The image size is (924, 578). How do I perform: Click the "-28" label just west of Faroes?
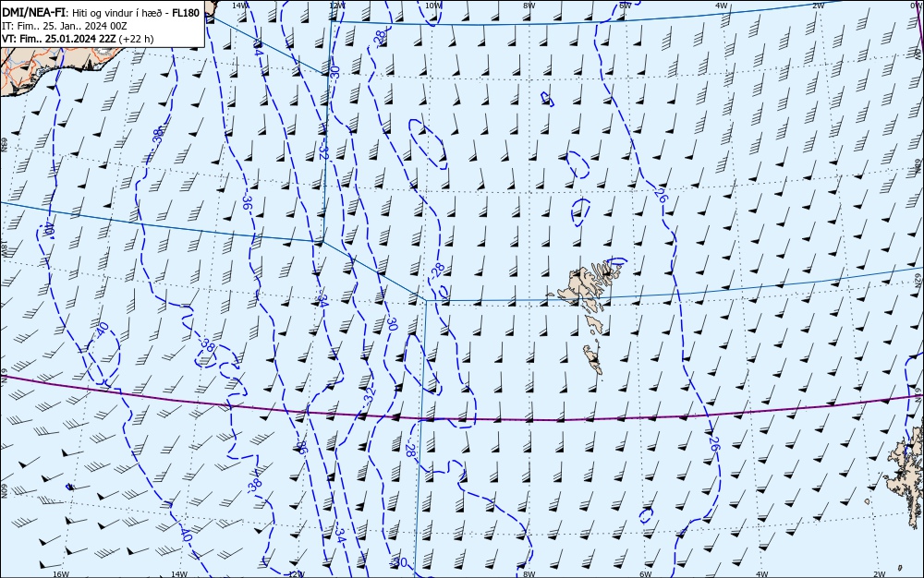437,270
